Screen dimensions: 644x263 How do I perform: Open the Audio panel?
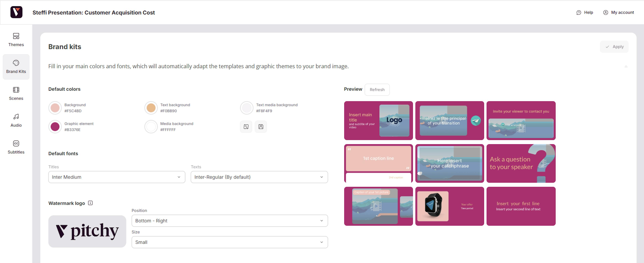[x=16, y=120]
